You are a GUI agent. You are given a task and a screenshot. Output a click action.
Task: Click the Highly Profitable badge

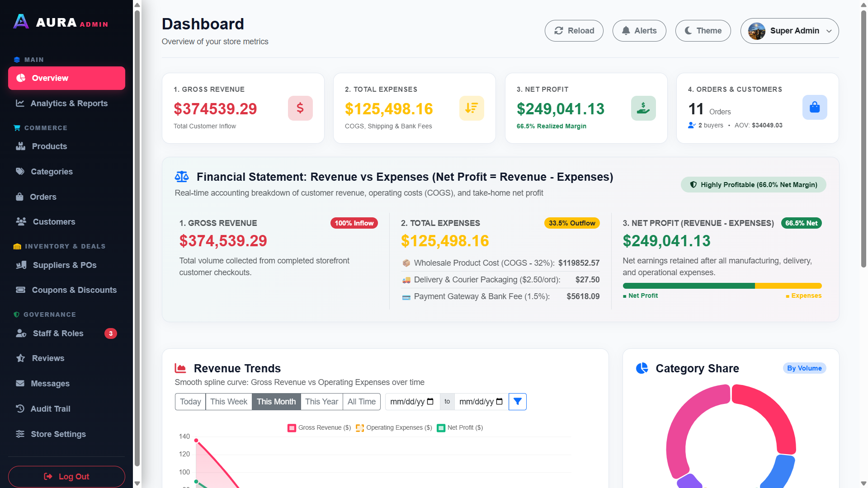tap(754, 185)
